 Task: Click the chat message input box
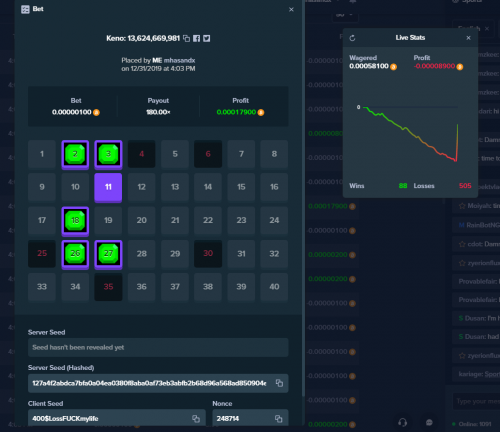pos(477,401)
